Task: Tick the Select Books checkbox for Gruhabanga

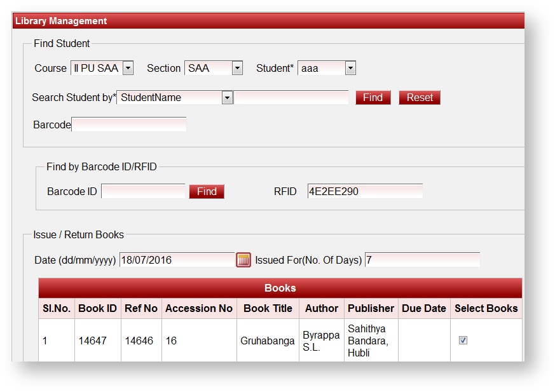Action: pos(463,341)
